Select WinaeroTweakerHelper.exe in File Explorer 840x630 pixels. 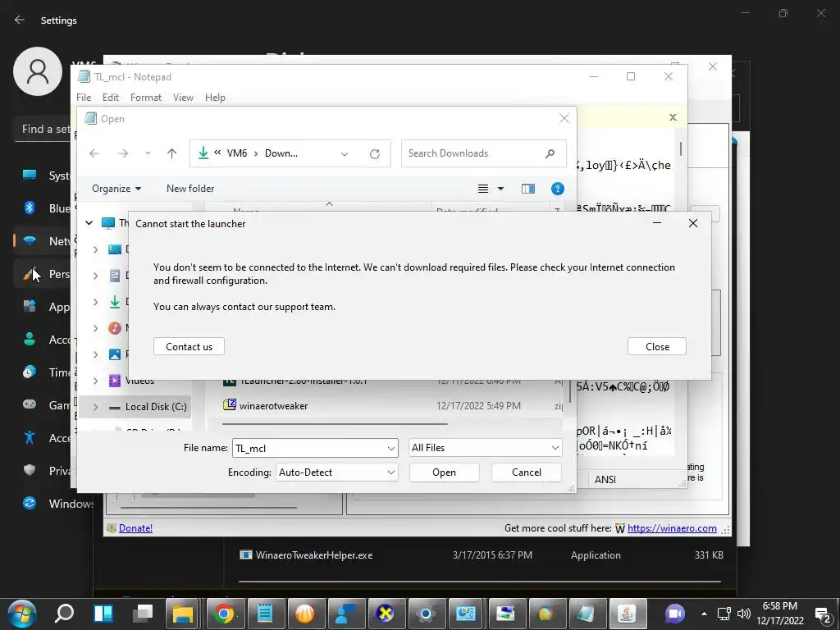[314, 555]
